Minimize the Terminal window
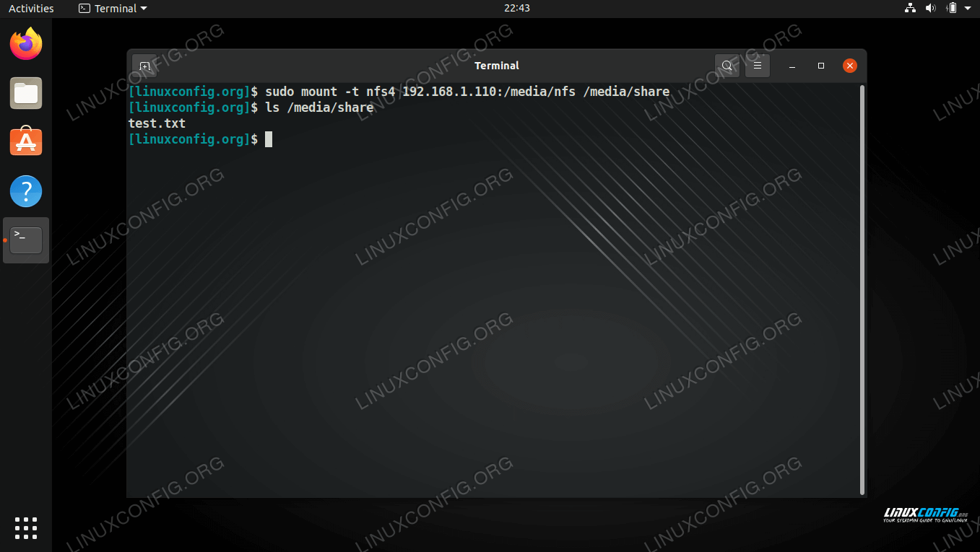This screenshot has height=552, width=980. (792, 66)
